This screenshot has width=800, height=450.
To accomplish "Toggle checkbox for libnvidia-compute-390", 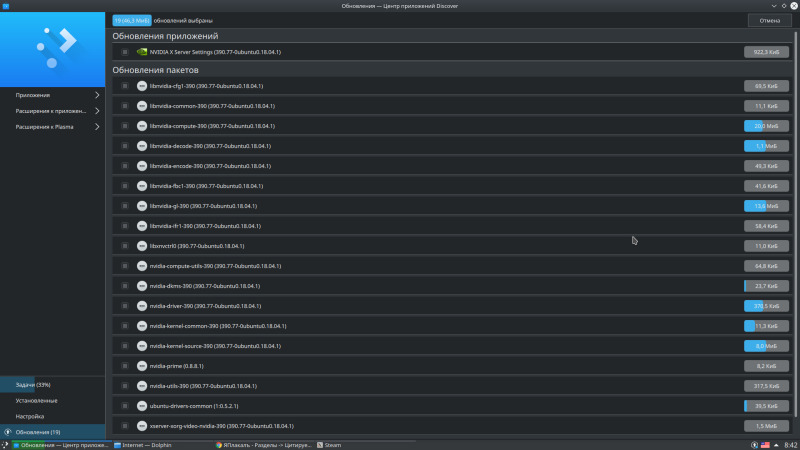I will point(124,126).
